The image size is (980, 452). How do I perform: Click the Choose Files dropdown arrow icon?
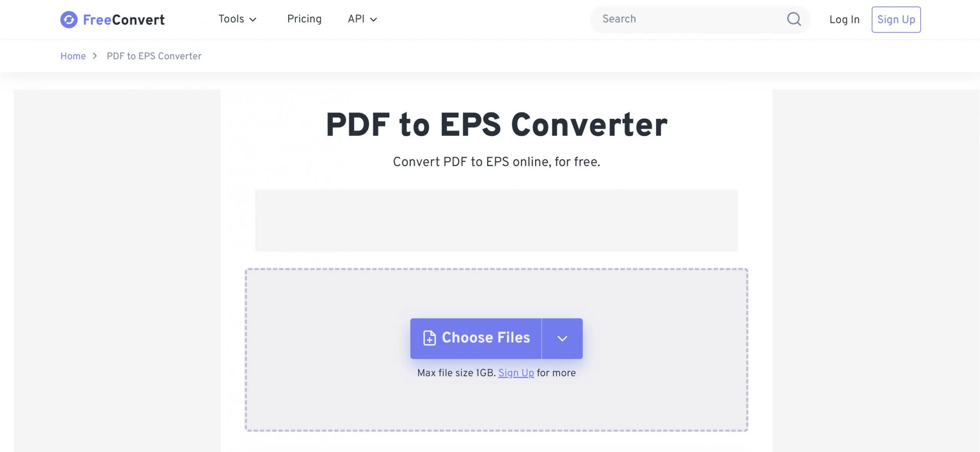[x=562, y=338]
